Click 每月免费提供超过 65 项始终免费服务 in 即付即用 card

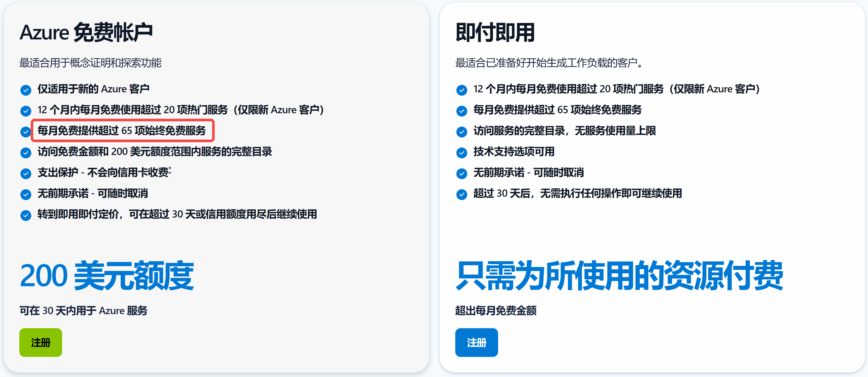coord(557,110)
